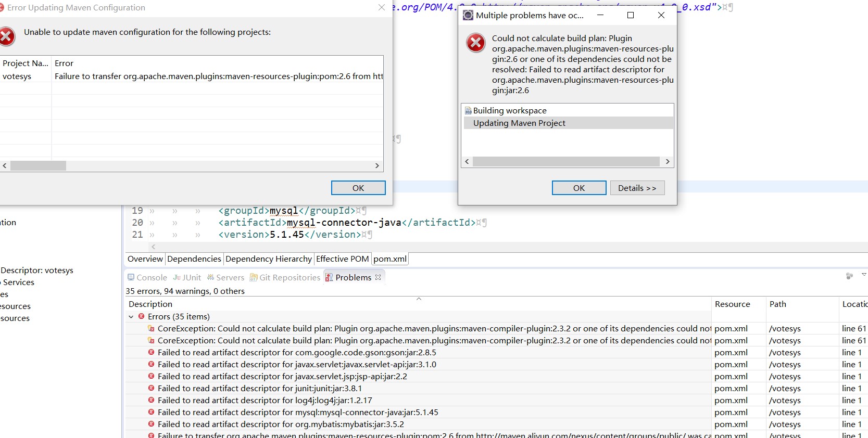868x438 pixels.
Task: Open the Effective POM tab
Action: (343, 259)
